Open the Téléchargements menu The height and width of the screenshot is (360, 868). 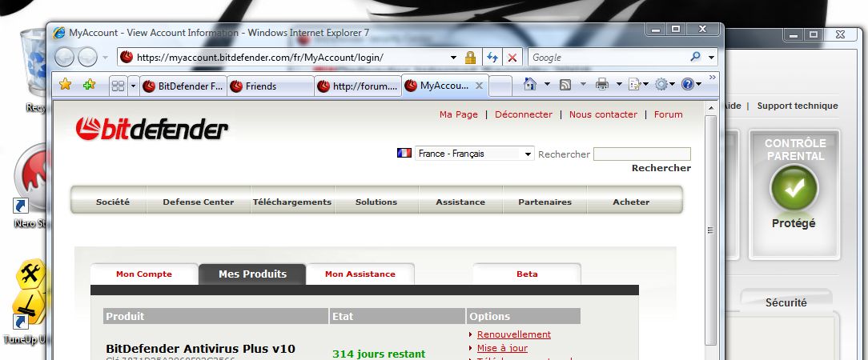292,202
